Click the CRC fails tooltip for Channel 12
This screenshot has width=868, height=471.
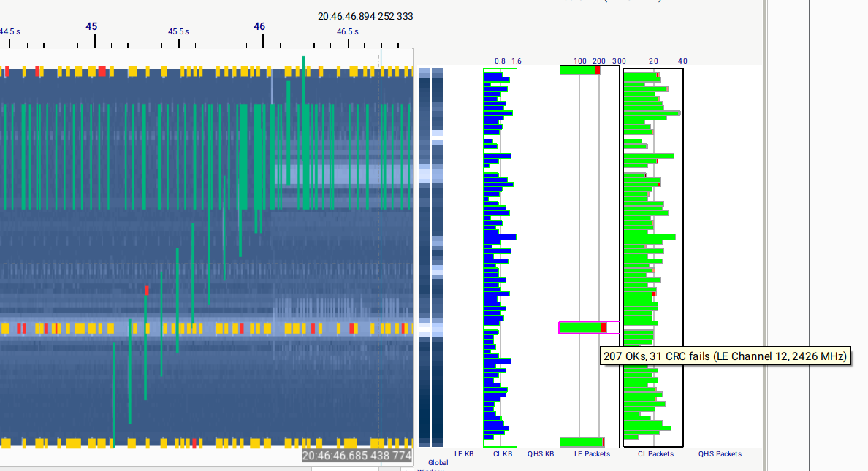coord(725,356)
